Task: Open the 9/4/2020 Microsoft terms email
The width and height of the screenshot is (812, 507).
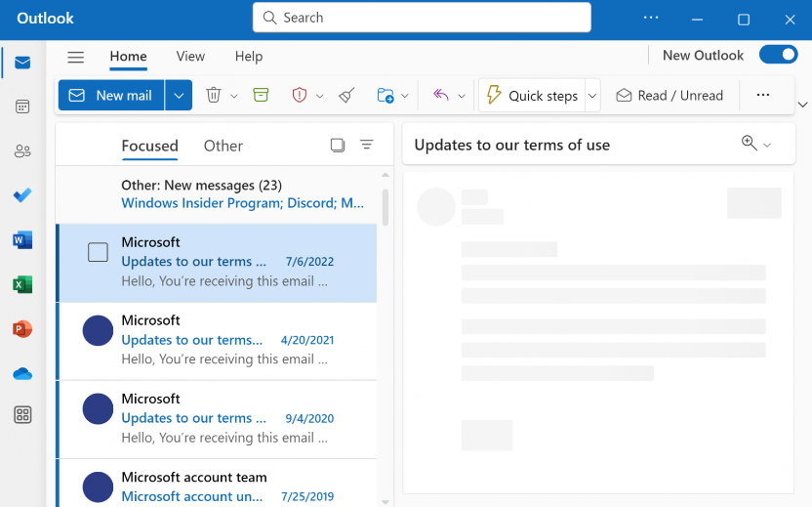Action: tap(217, 419)
